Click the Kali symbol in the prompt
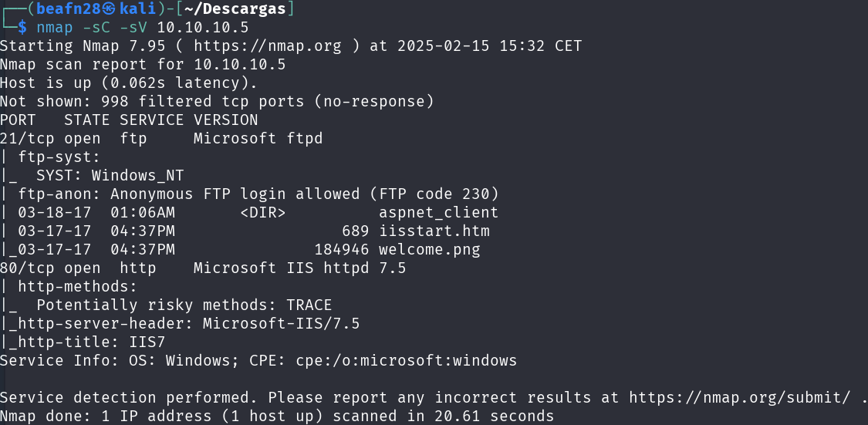The width and height of the screenshot is (868, 425). click(110, 9)
